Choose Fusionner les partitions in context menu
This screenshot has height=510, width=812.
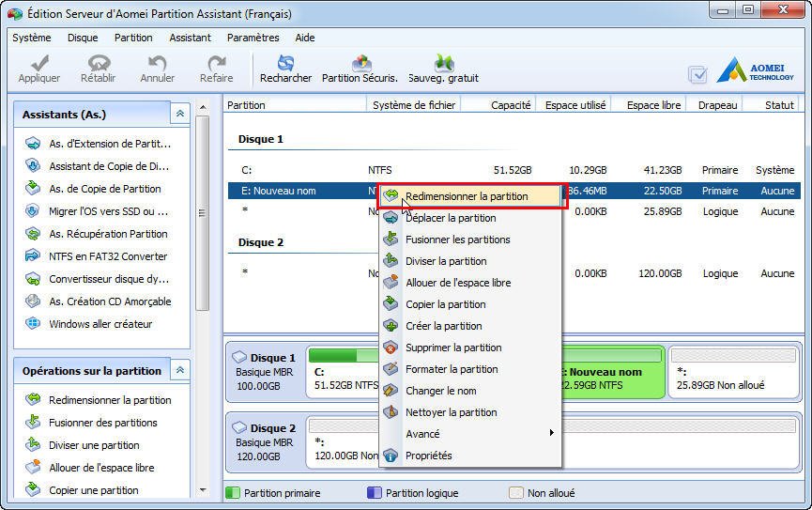tap(470, 240)
